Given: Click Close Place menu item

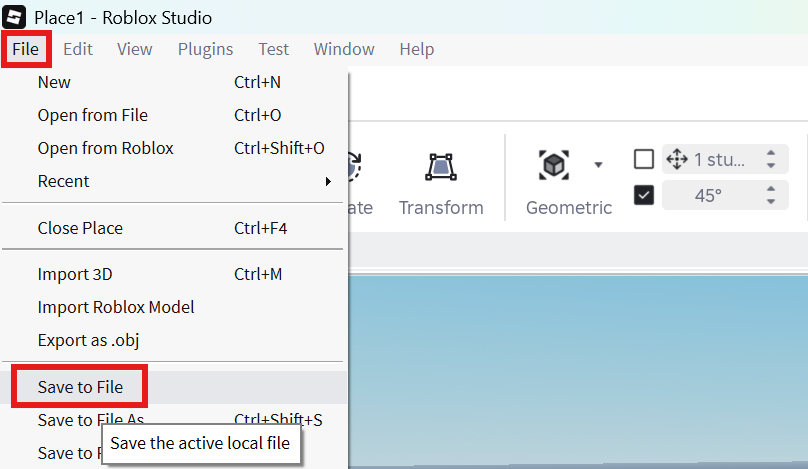Looking at the screenshot, I should 80,228.
